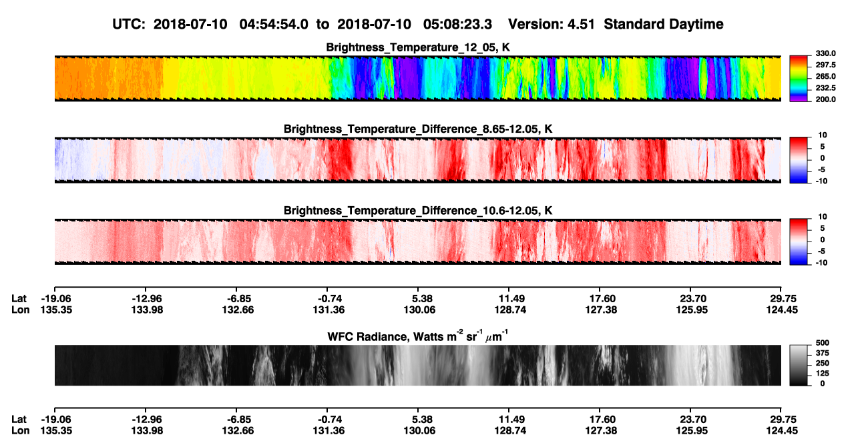Click the 297.5 colorbar tick label
The height and width of the screenshot is (445, 868).
click(825, 65)
